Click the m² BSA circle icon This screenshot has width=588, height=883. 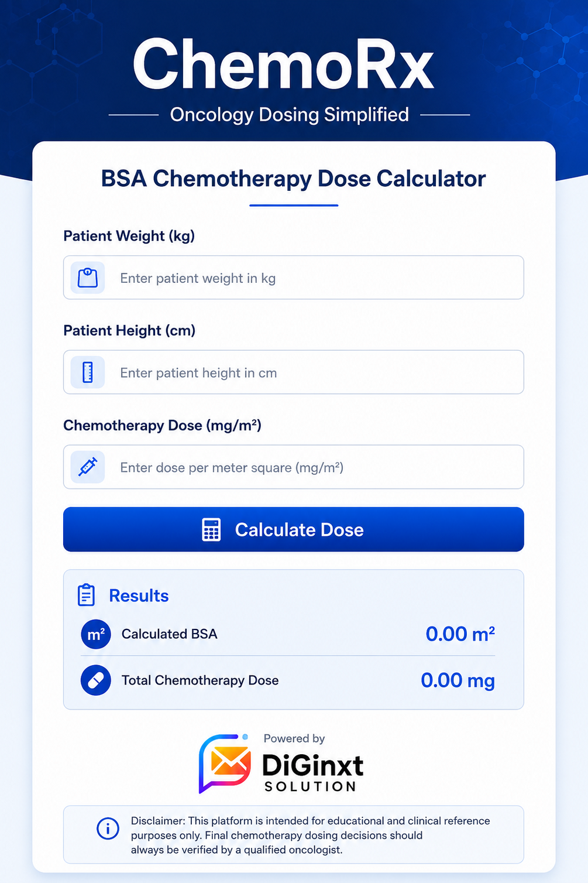click(96, 634)
